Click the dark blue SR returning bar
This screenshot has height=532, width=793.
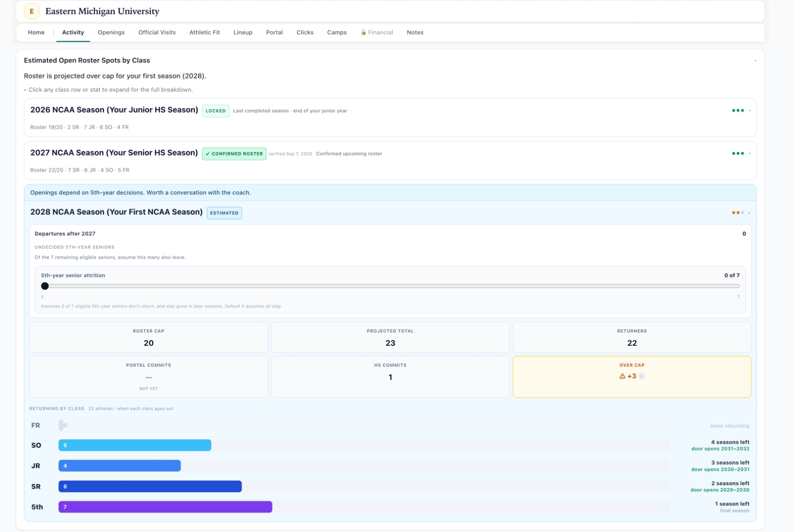click(150, 486)
